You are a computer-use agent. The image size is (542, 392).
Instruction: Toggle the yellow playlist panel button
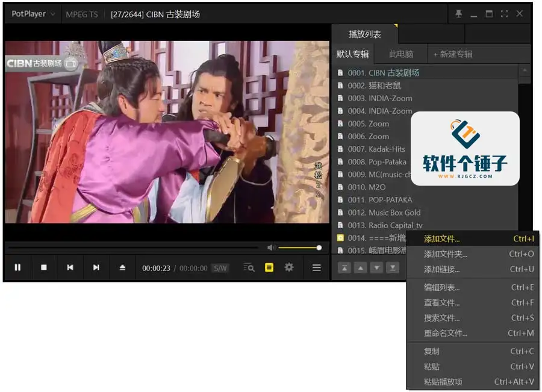269,267
